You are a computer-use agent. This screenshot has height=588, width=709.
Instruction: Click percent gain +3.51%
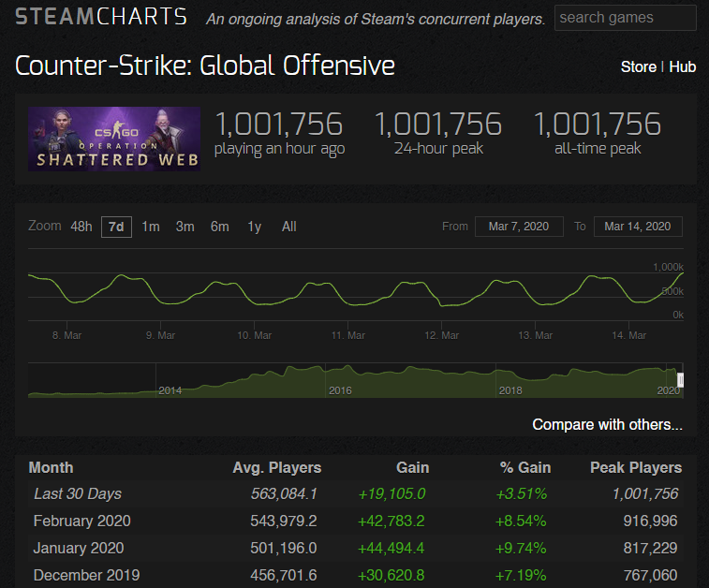point(522,494)
